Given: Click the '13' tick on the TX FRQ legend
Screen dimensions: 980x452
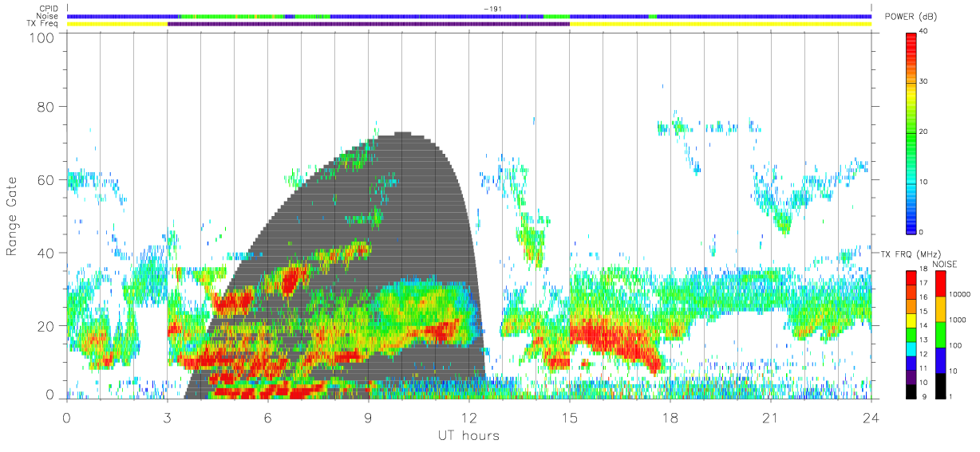Looking at the screenshot, I should click(x=923, y=340).
